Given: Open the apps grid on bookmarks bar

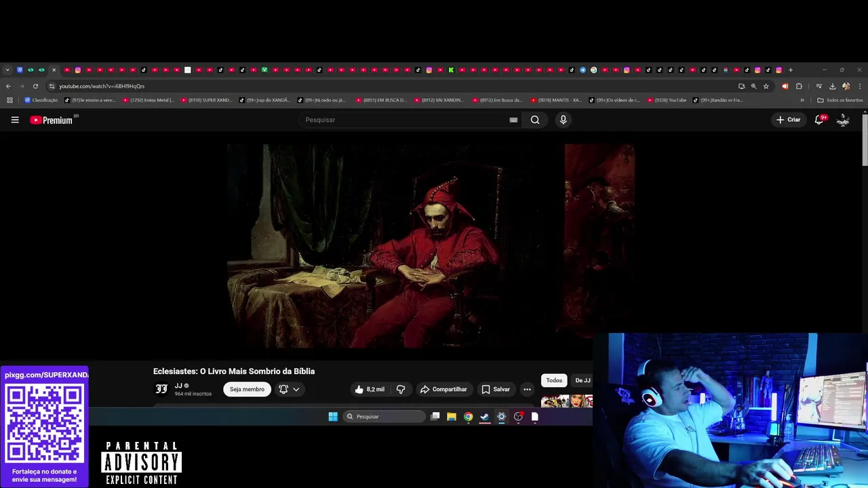Looking at the screenshot, I should click(9, 100).
